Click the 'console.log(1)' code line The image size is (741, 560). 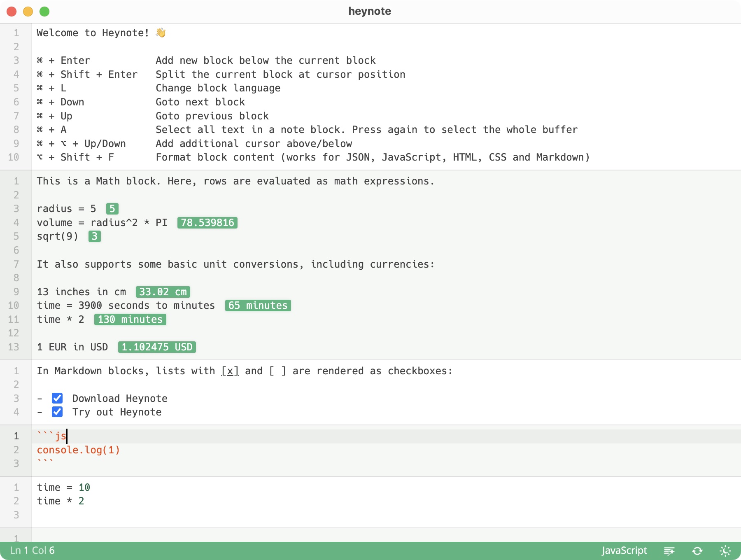pyautogui.click(x=78, y=450)
